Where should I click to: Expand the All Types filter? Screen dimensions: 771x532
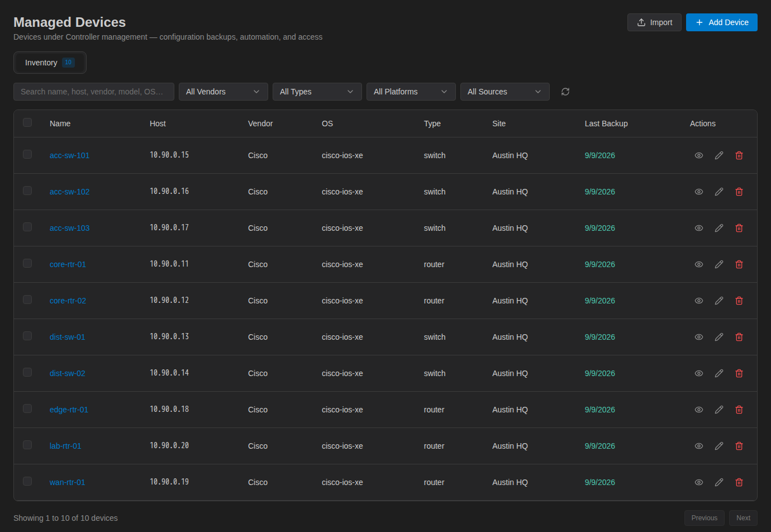click(x=317, y=92)
